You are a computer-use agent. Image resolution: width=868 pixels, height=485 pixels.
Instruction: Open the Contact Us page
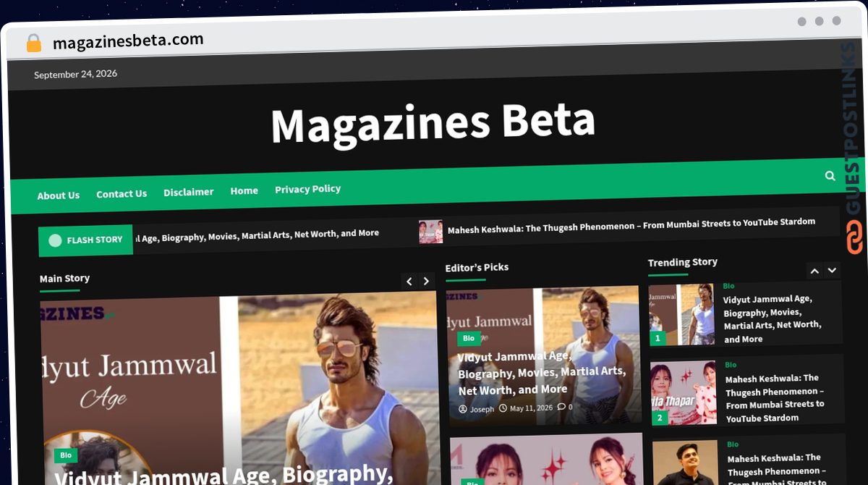(122, 194)
